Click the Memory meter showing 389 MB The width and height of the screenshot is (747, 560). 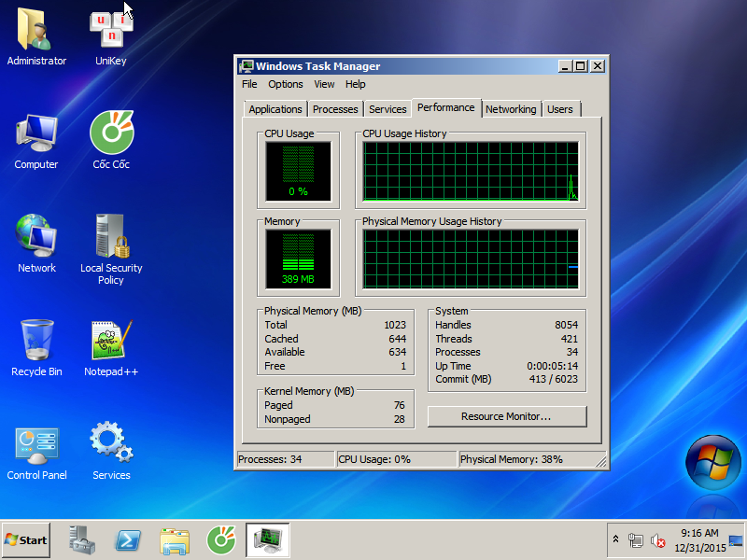pyautogui.click(x=298, y=259)
